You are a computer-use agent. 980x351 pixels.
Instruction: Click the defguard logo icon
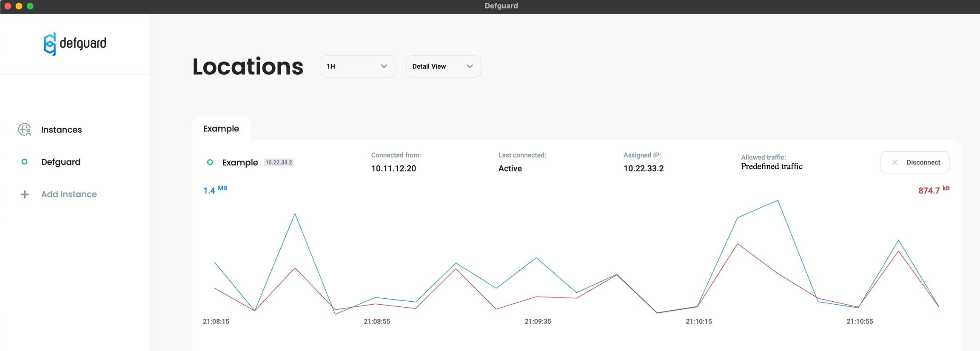pos(50,44)
